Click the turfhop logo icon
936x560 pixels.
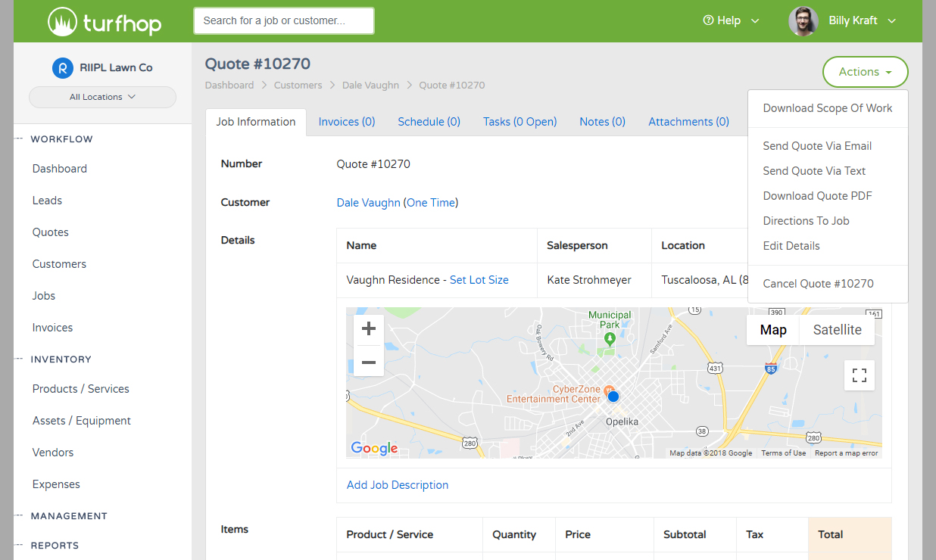coord(62,22)
